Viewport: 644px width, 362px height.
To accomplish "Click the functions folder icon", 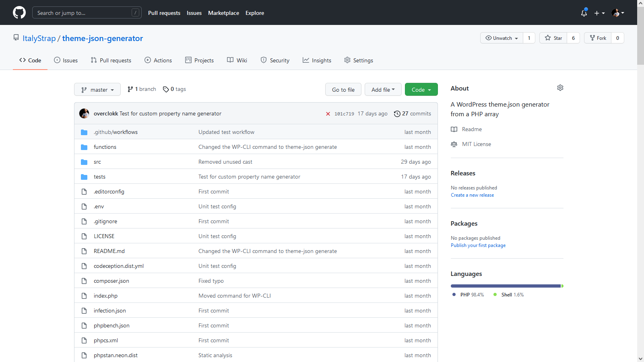I will [x=84, y=147].
